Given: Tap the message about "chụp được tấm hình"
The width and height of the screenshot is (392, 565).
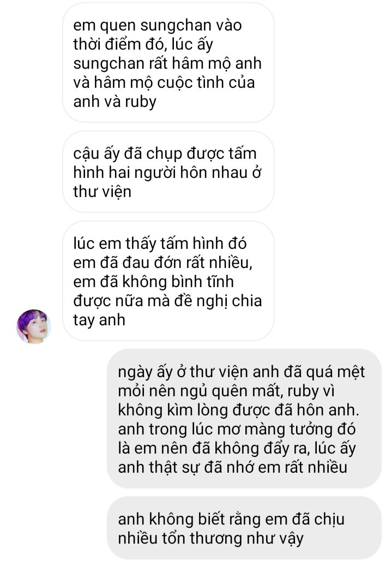Looking at the screenshot, I should (168, 172).
